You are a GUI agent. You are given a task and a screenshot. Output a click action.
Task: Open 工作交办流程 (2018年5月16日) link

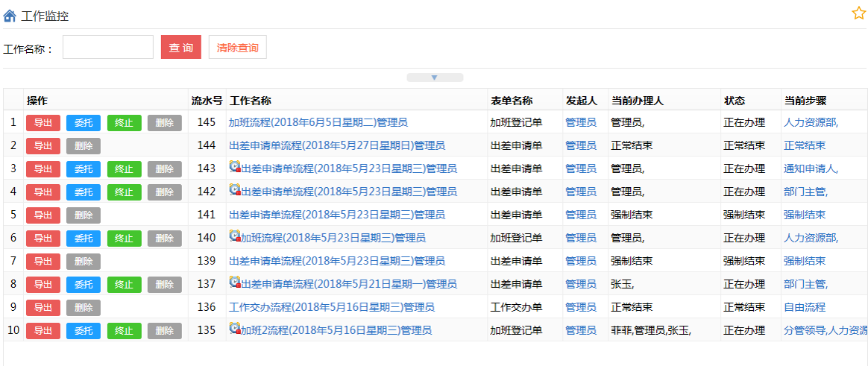coord(331,307)
